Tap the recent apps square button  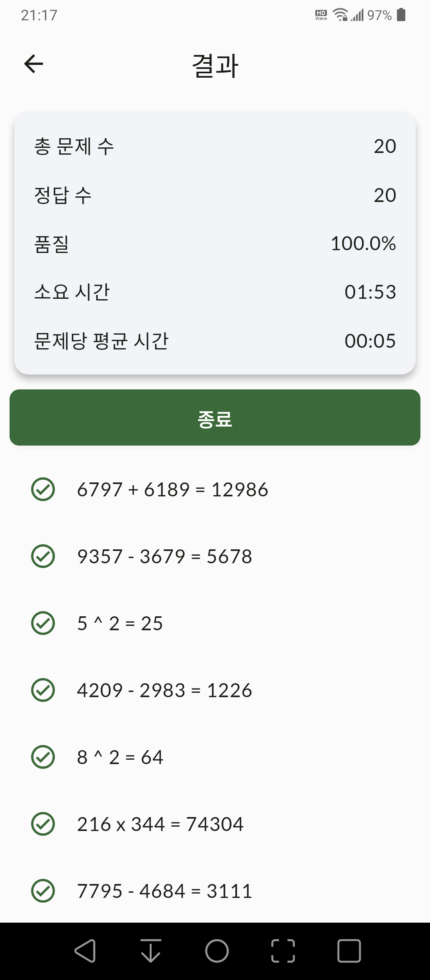click(349, 951)
